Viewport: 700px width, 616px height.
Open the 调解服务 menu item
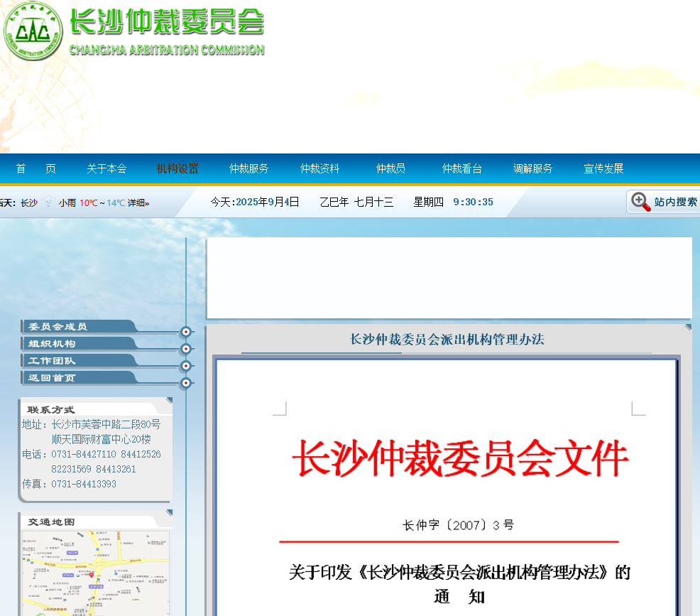[532, 168]
